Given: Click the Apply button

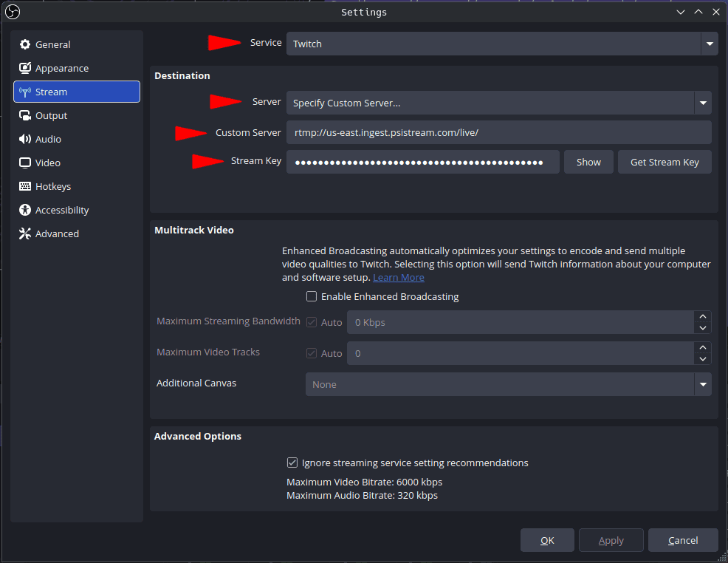Looking at the screenshot, I should pos(611,540).
